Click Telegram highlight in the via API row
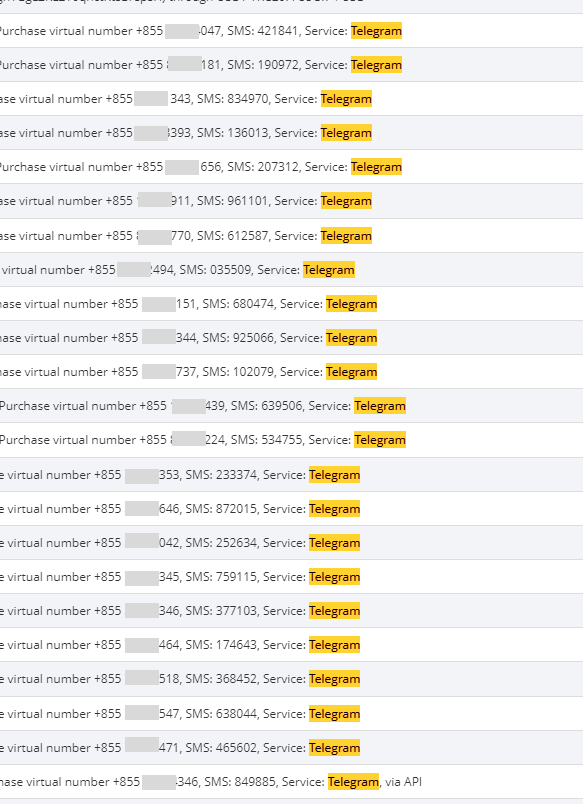 [x=353, y=781]
